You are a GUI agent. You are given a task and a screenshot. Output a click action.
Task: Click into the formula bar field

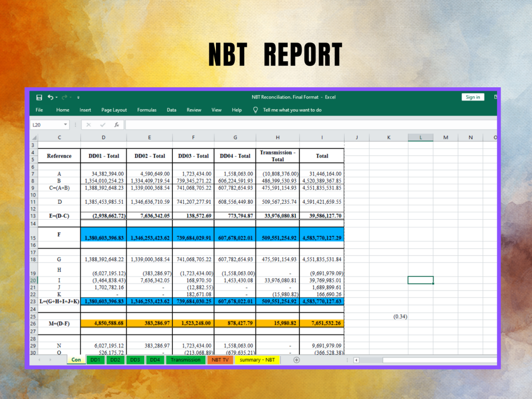coord(311,125)
